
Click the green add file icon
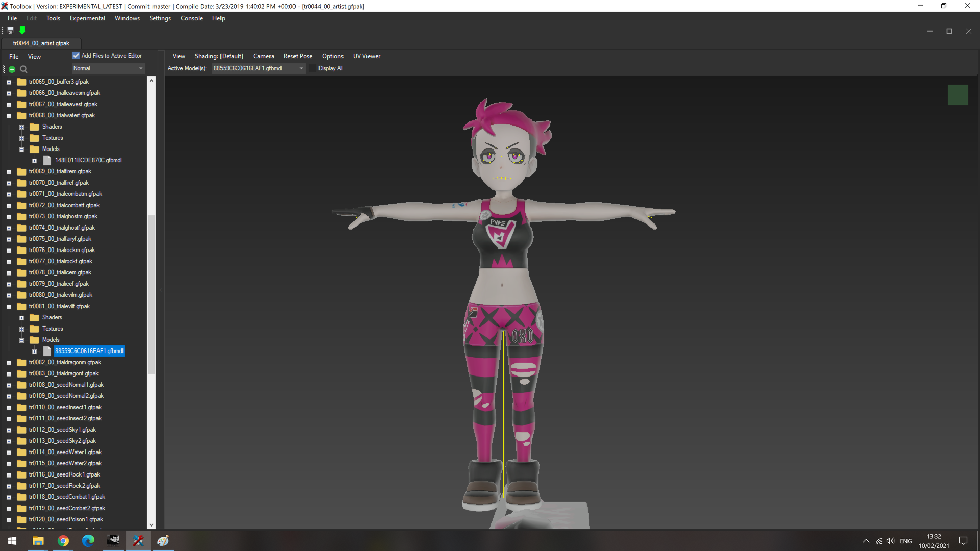click(12, 69)
